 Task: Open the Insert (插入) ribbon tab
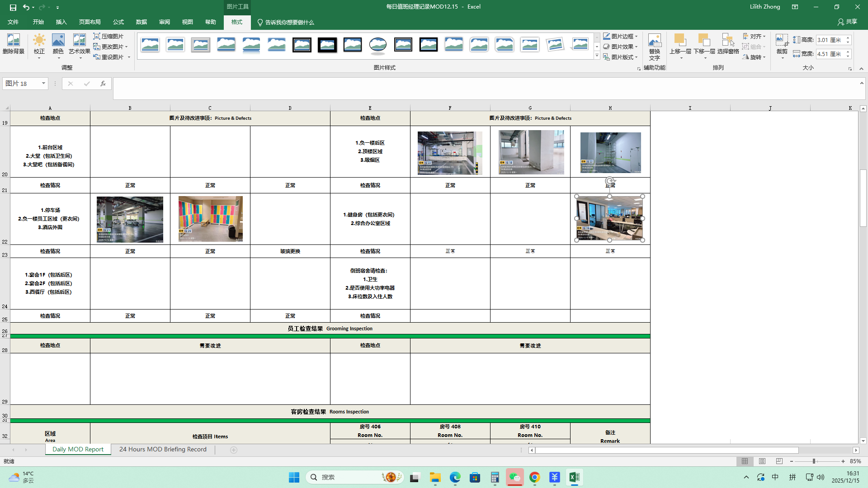pos(61,22)
